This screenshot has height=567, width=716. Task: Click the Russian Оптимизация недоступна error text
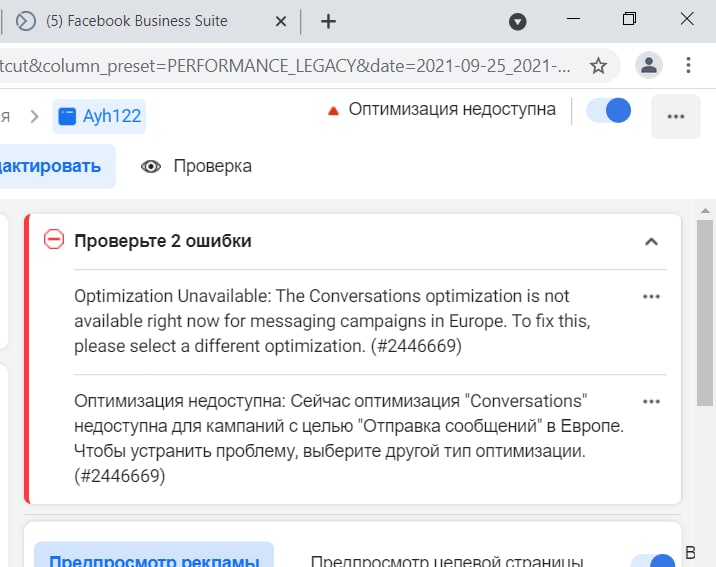click(x=349, y=438)
